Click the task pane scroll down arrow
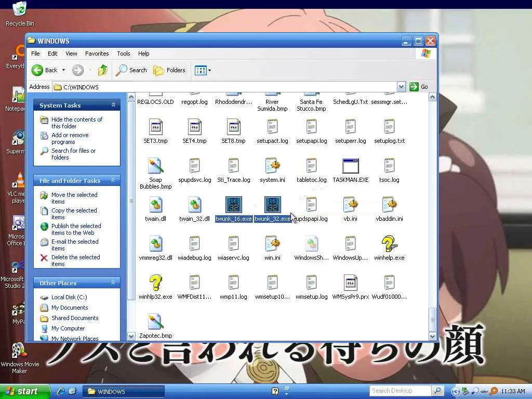The height and width of the screenshot is (399, 532). pyautogui.click(x=131, y=336)
